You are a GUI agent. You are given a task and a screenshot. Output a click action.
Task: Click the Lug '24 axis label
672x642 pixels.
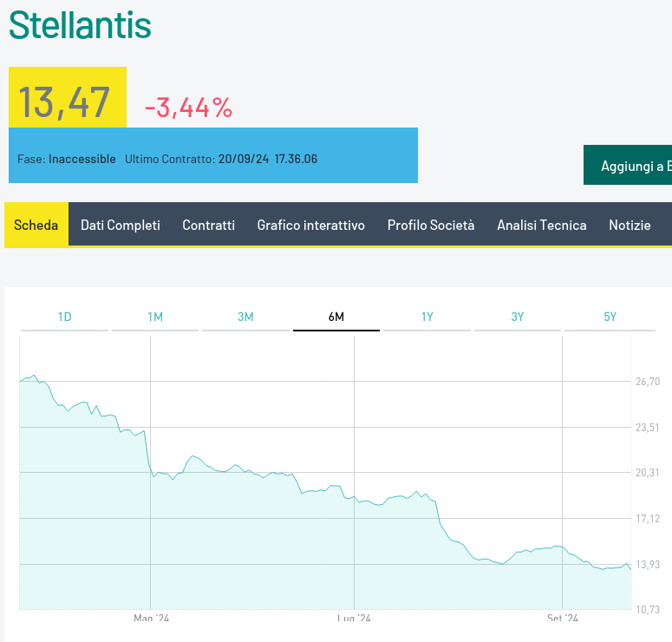point(354,618)
